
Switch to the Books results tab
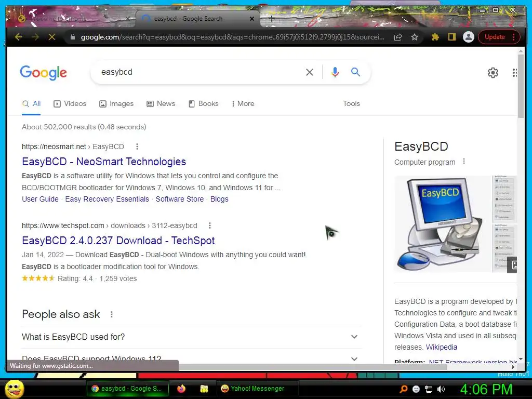204,104
